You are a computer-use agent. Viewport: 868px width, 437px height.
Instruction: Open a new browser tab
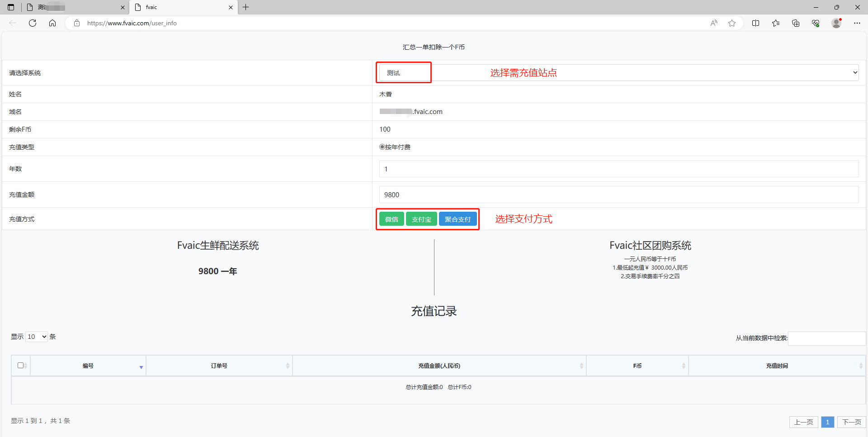[x=246, y=7]
